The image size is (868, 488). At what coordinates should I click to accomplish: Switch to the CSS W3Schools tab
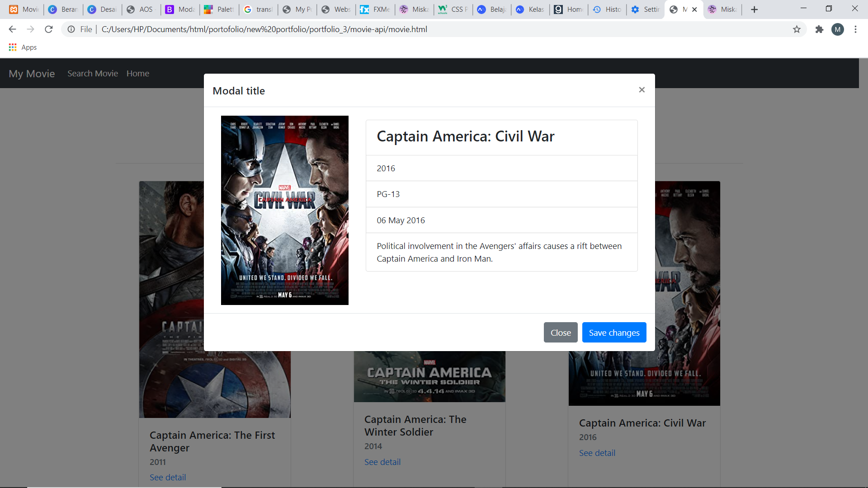coord(453,9)
